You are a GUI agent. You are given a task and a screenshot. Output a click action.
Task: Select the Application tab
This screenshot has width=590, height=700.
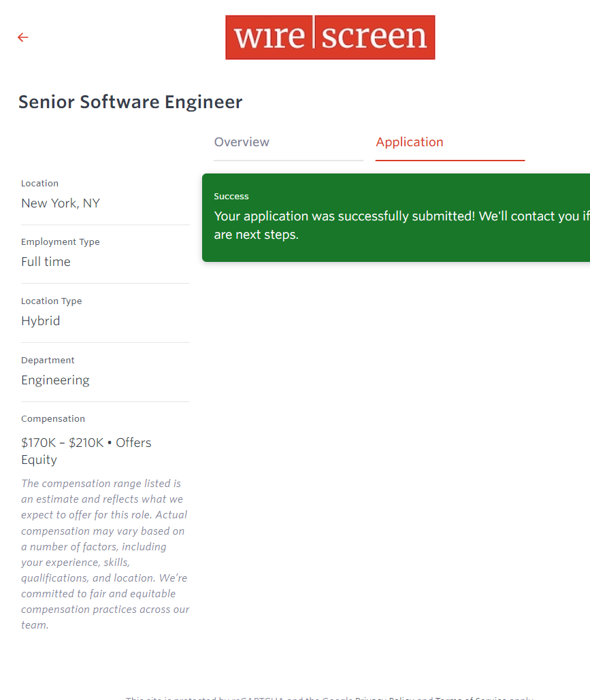409,142
